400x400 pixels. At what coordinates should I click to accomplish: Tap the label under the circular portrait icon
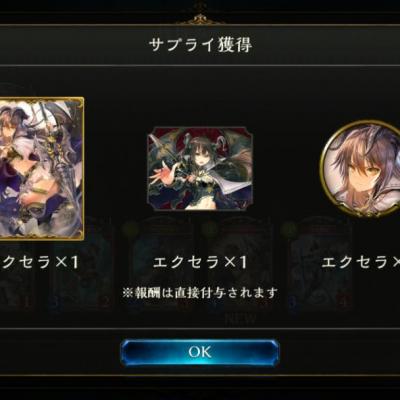pyautogui.click(x=361, y=262)
